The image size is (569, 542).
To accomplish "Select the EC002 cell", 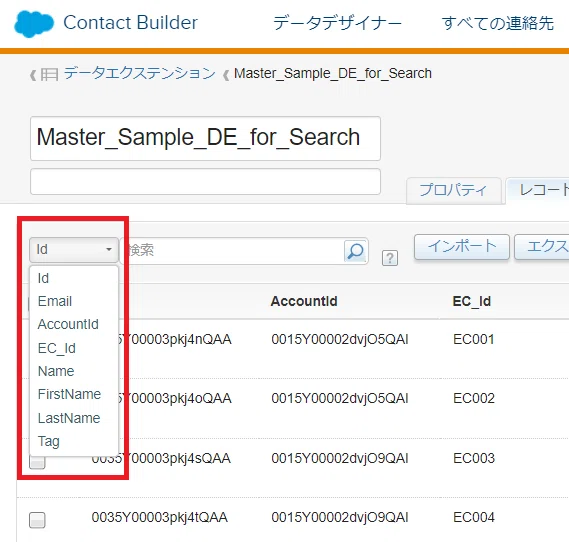I will point(474,398).
